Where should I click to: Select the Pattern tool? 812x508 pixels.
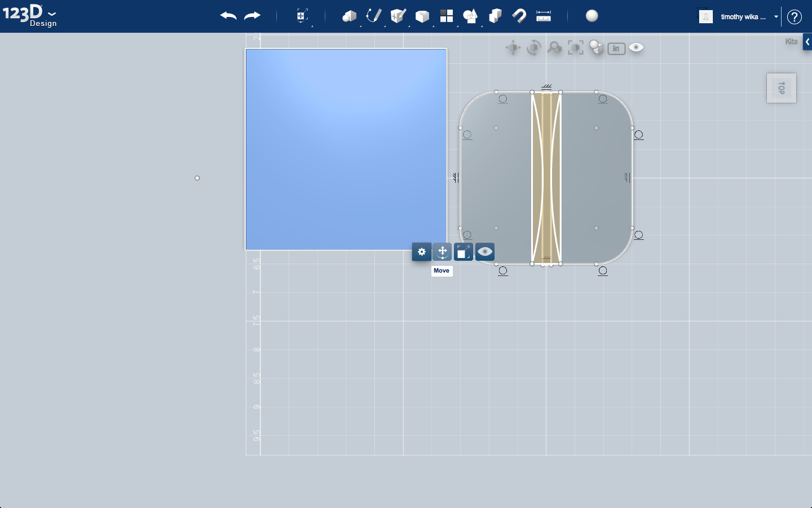(447, 16)
